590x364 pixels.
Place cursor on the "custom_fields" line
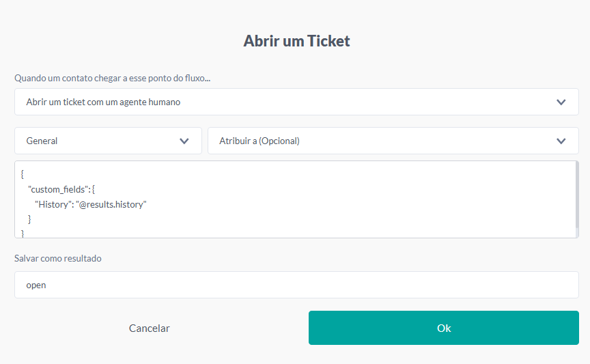(59, 189)
